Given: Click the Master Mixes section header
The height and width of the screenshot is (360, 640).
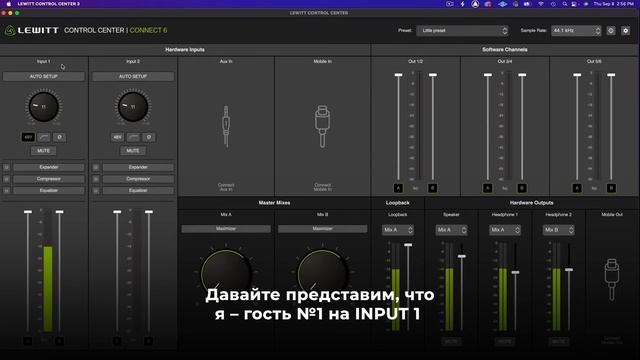Looking at the screenshot, I should click(x=274, y=203).
